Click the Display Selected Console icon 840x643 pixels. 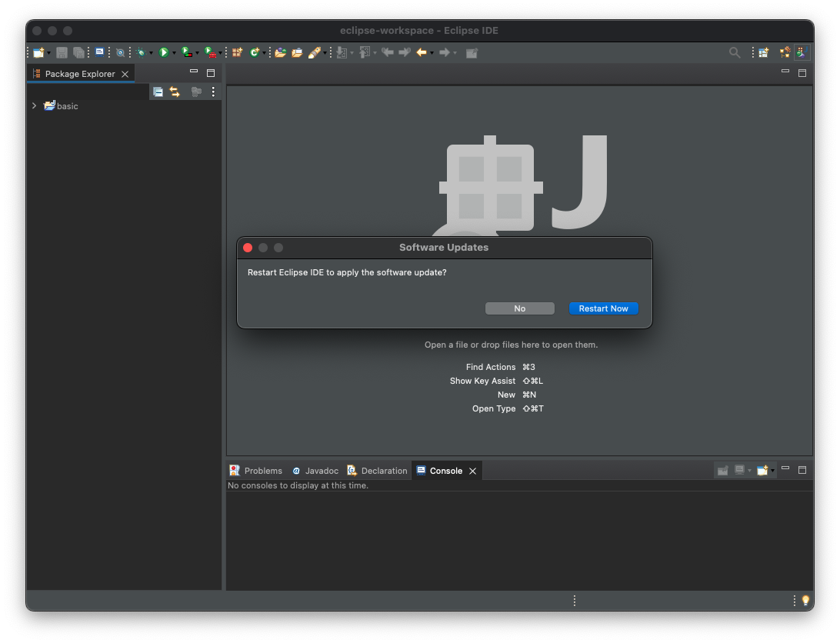tap(739, 471)
